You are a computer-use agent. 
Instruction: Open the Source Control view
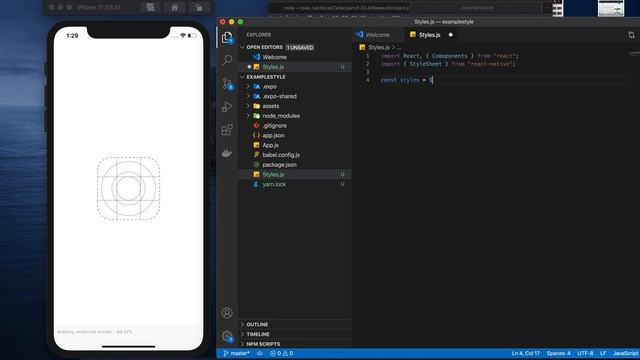[x=227, y=83]
